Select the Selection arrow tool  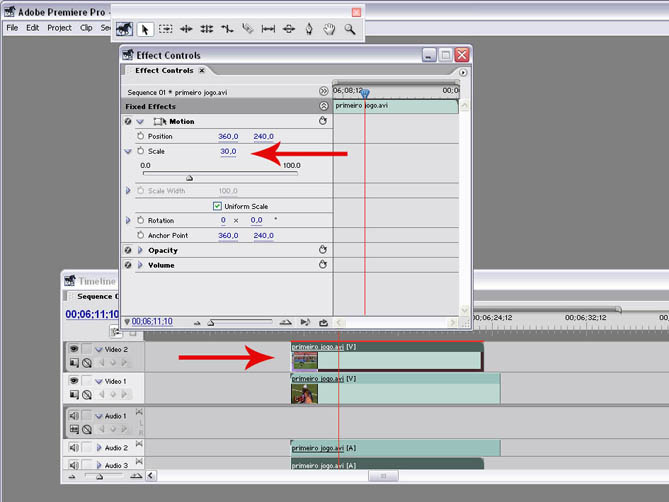146,29
